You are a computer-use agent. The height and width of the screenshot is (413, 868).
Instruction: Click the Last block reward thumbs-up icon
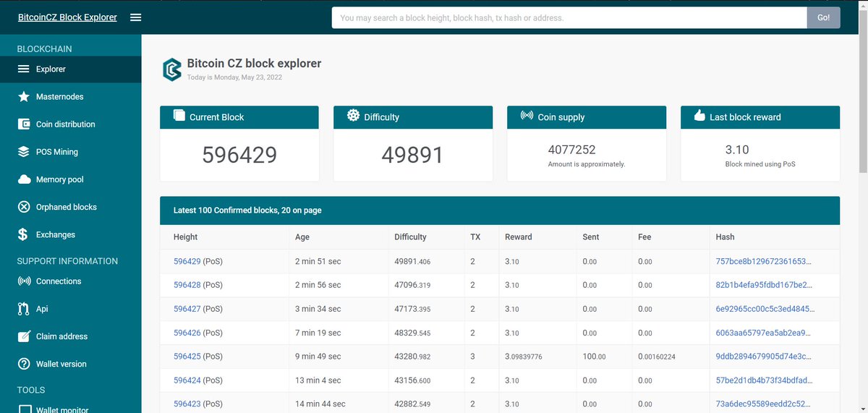[699, 115]
